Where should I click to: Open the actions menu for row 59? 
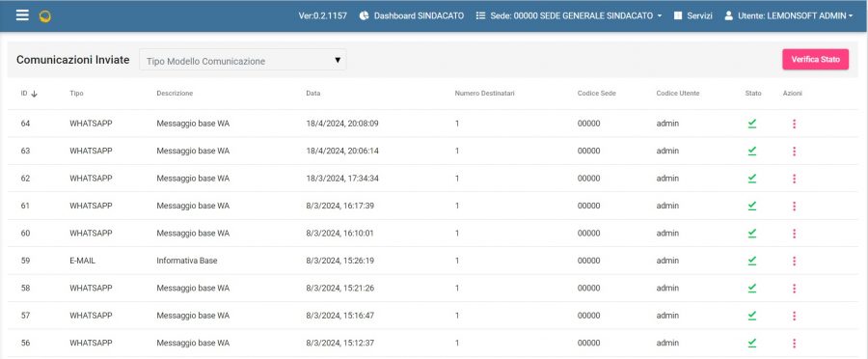pos(794,261)
